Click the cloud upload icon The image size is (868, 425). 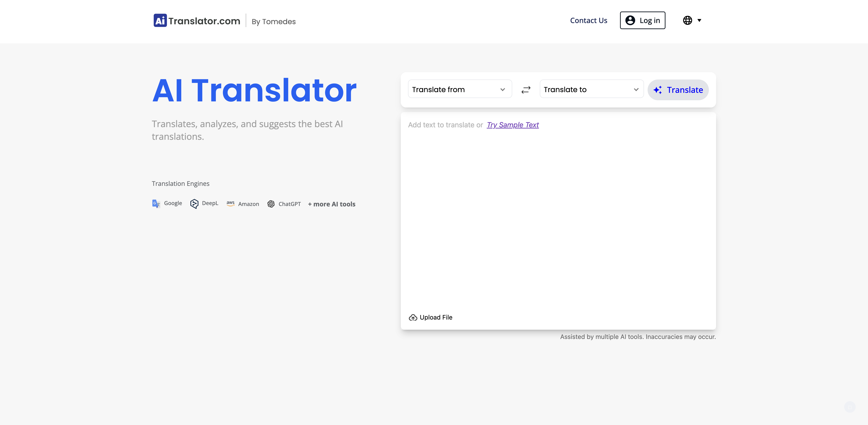[413, 317]
